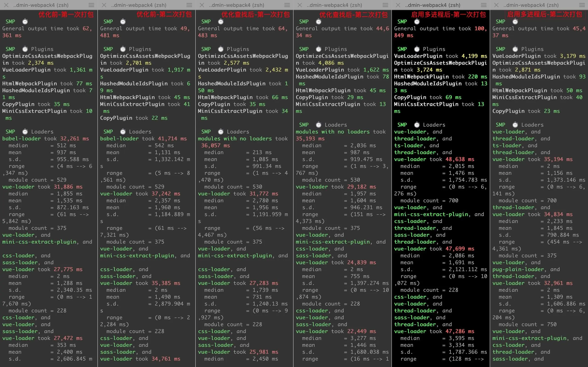Select the third pane's title '..dmin-webpack4 (zsh)'

click(x=236, y=5)
